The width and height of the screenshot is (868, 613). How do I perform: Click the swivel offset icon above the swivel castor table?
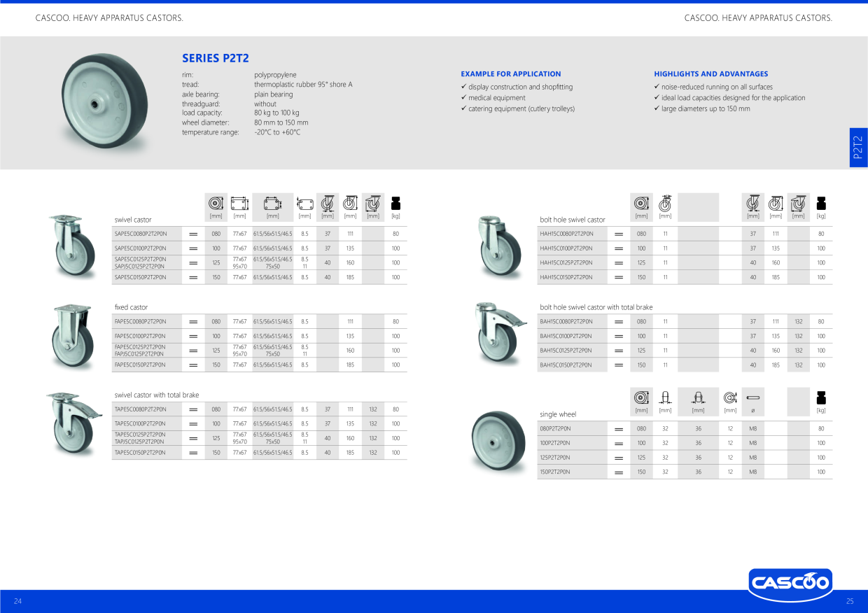pyautogui.click(x=327, y=204)
